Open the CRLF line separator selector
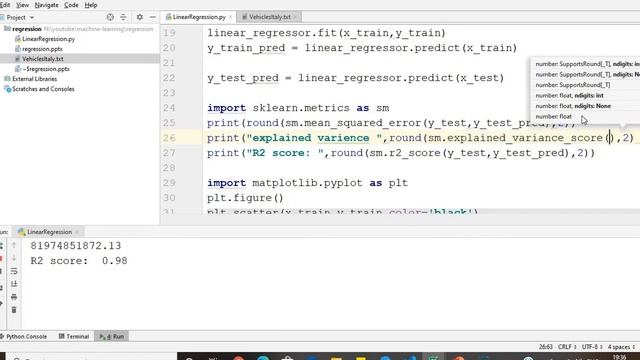 pyautogui.click(x=567, y=347)
